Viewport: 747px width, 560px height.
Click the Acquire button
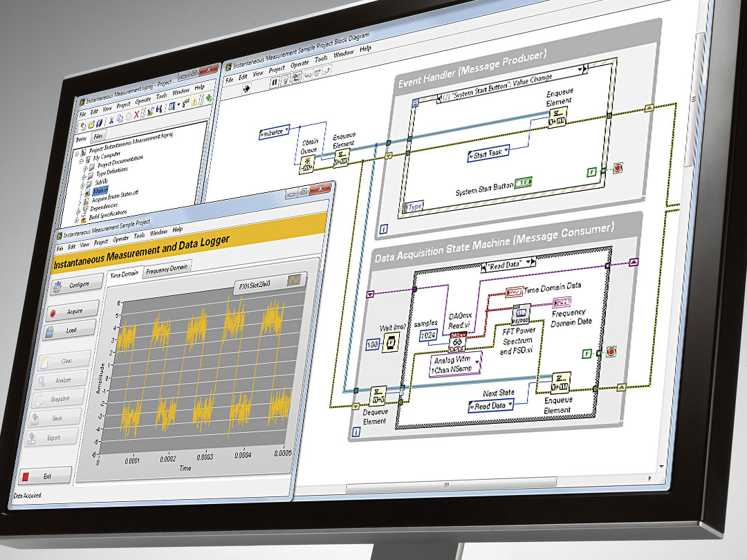(72, 312)
